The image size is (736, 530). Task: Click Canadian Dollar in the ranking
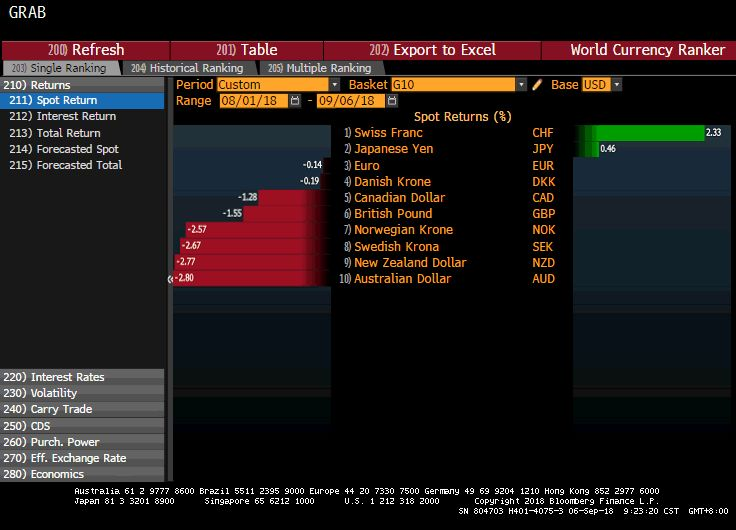coord(399,198)
